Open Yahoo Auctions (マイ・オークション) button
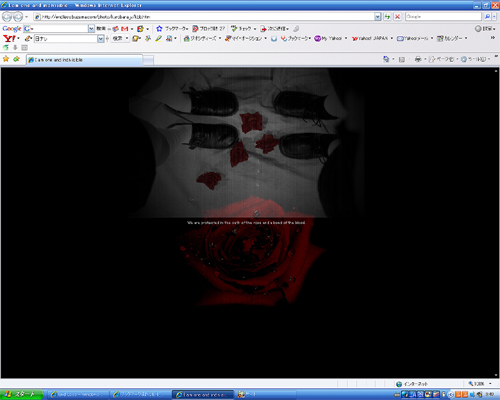 pos(245,38)
